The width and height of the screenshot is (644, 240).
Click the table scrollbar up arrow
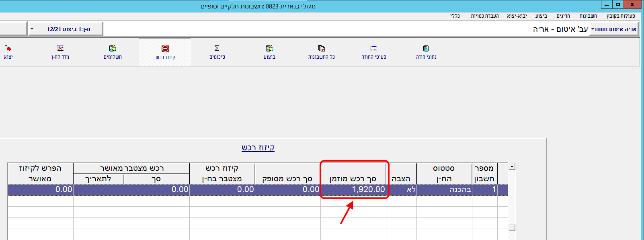[x=512, y=166]
